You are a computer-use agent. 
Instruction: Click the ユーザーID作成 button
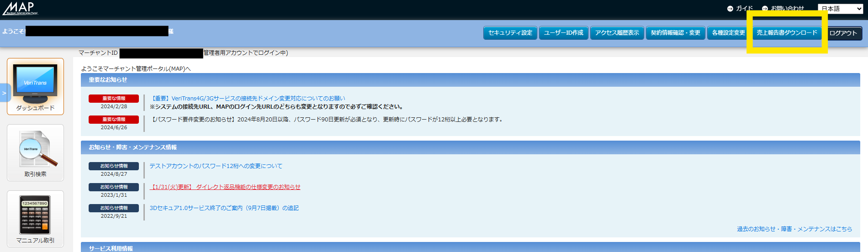click(x=564, y=33)
